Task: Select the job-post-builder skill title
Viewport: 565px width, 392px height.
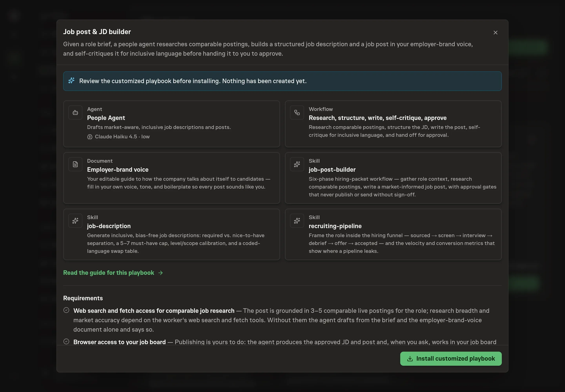Action: (332, 170)
